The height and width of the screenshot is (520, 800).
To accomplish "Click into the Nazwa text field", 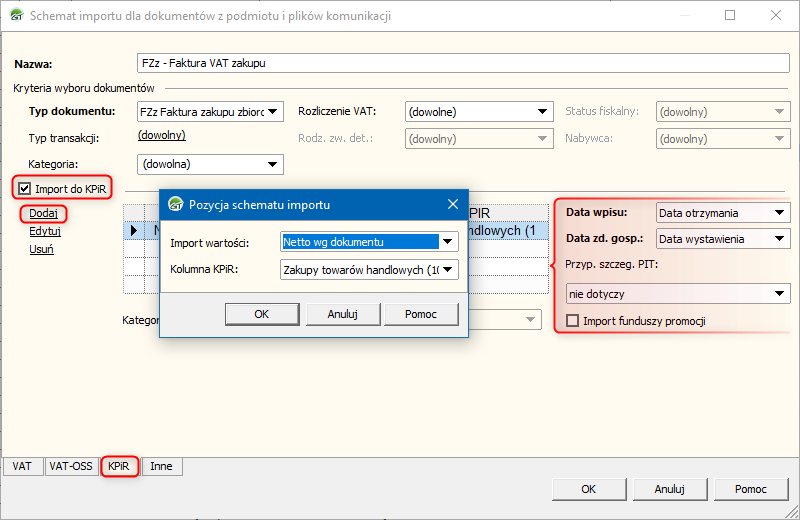I will [464, 63].
